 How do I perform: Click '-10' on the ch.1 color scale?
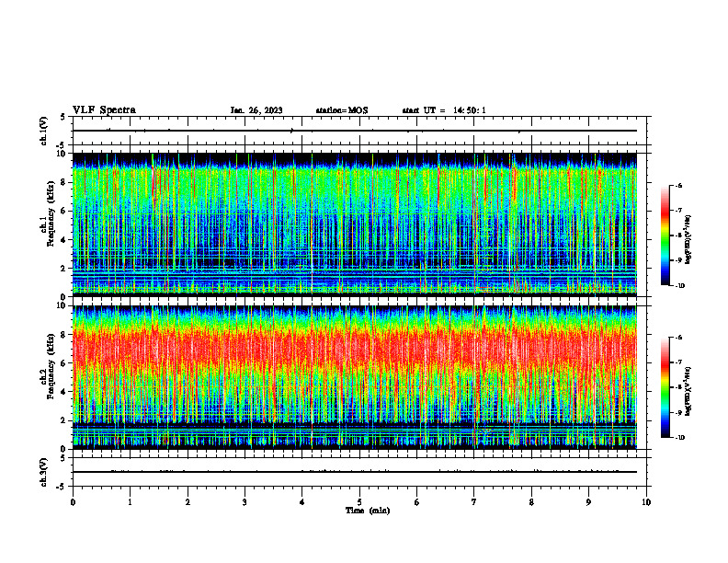pos(679,286)
